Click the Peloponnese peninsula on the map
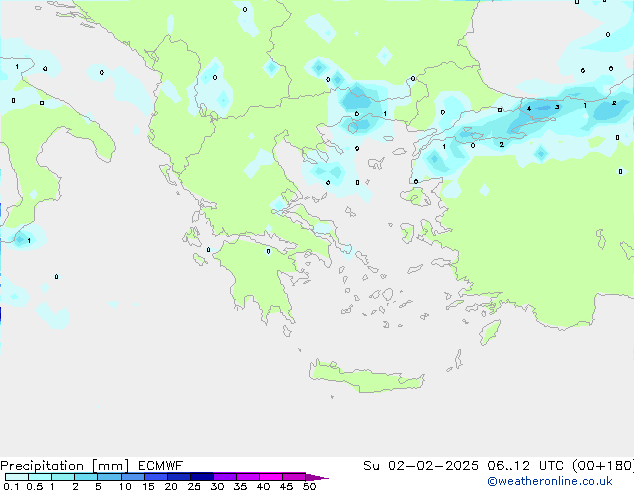Screen dimensions: 634x490 [261, 277]
